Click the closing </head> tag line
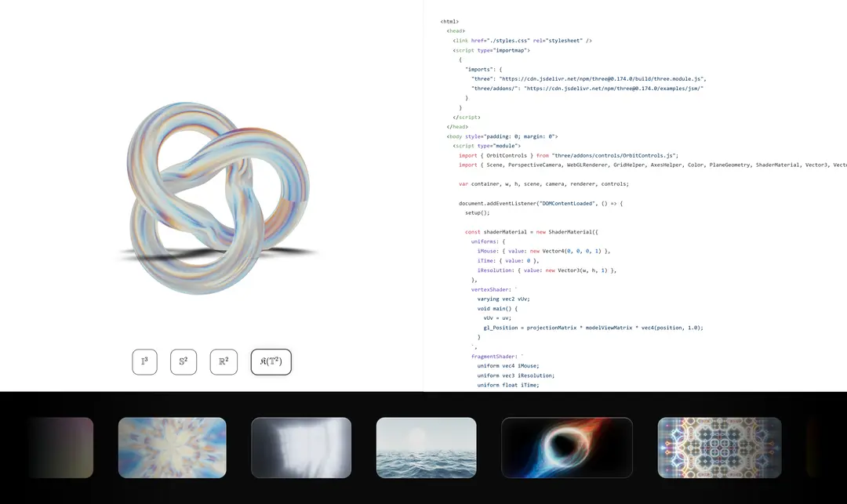 coord(457,127)
